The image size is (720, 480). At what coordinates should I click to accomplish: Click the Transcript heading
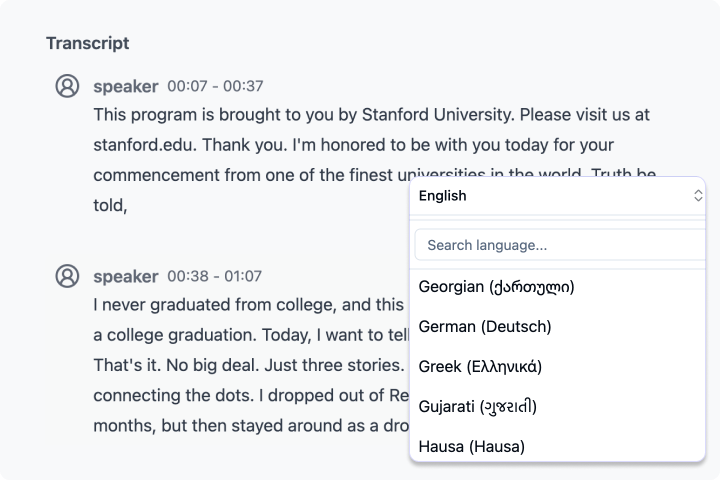point(87,43)
